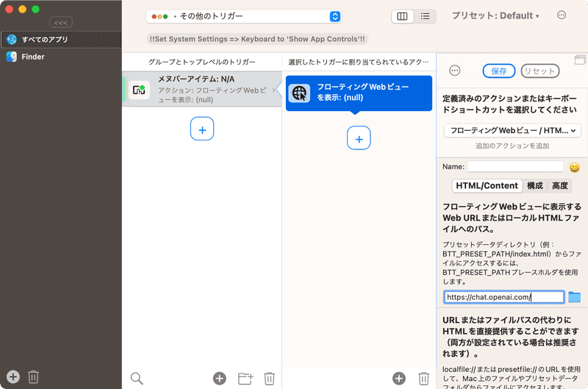Click the Finder app icon
This screenshot has width=588, height=389.
pyautogui.click(x=12, y=57)
